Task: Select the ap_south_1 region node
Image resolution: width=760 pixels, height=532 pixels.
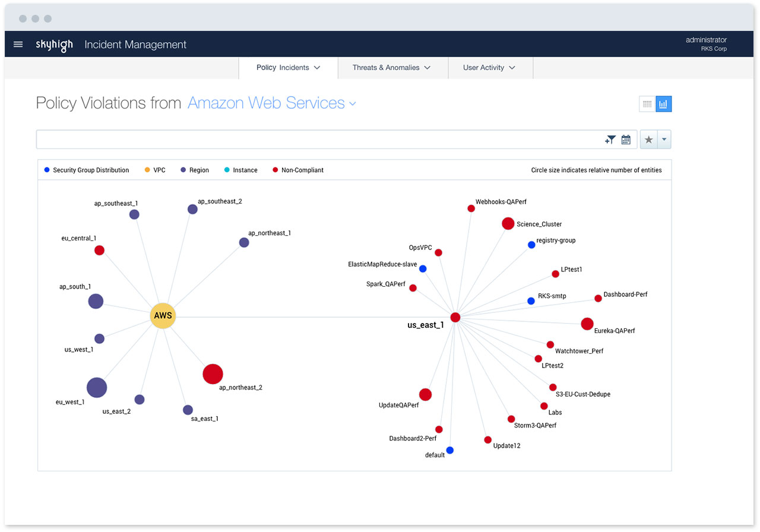Action: [96, 301]
